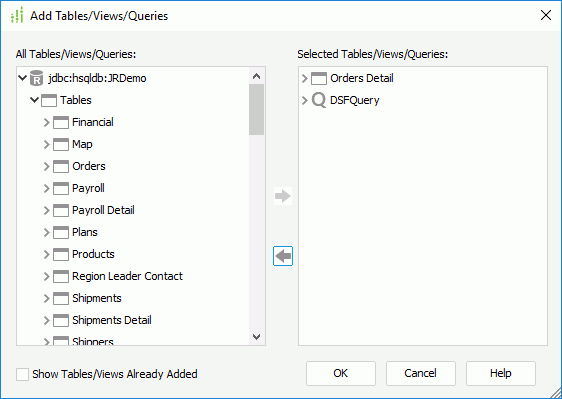Select Region Leader Contact table
Viewport: 562px width, 399px height.
click(x=127, y=276)
